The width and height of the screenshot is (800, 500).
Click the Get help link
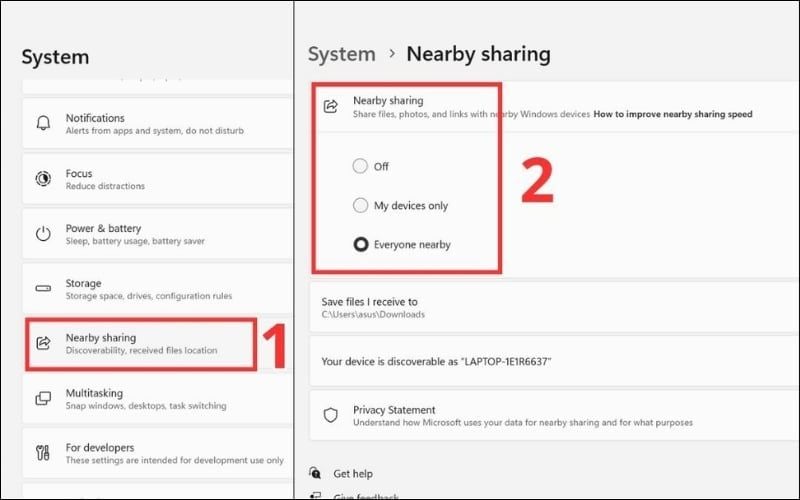click(x=354, y=473)
